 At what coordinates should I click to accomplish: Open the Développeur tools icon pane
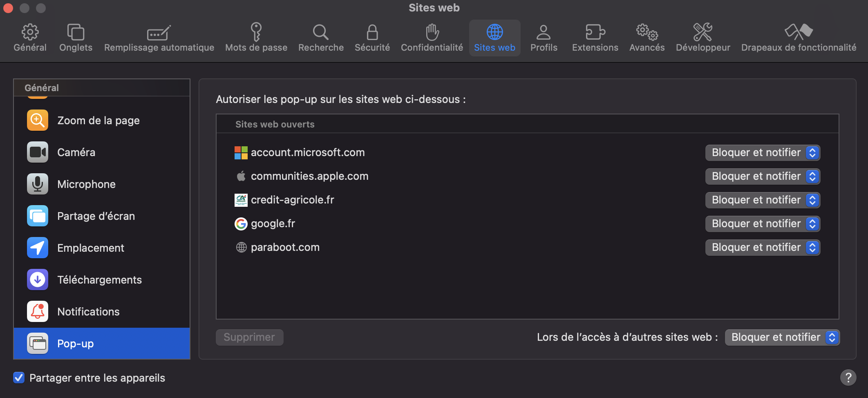(703, 33)
